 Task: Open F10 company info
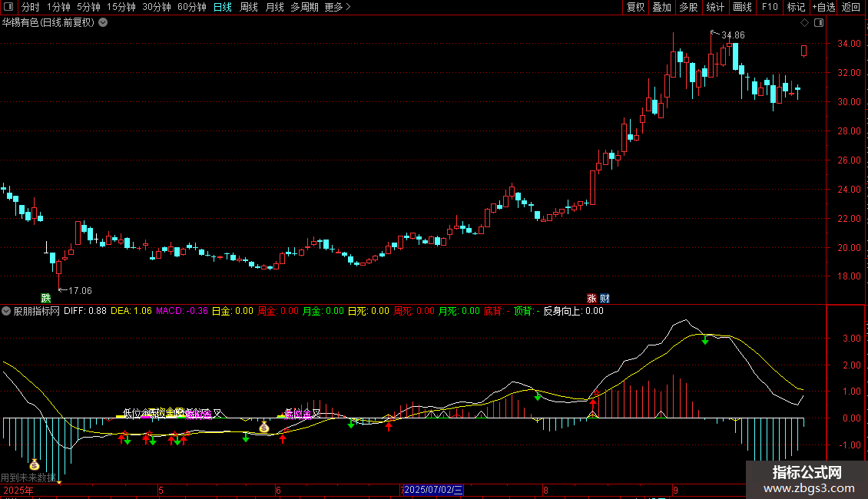[770, 7]
